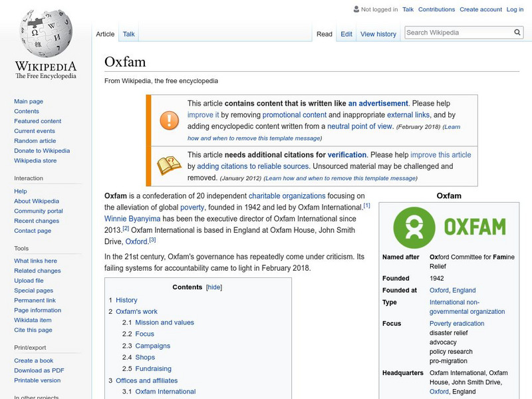
Task: Select the Article tab
Action: (x=105, y=34)
